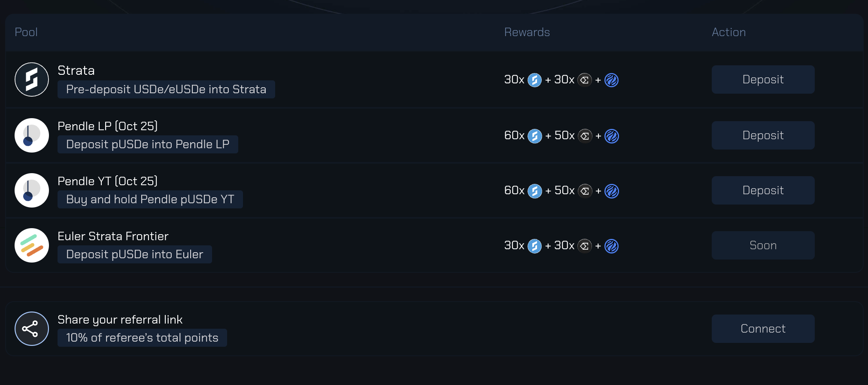This screenshot has height=385, width=868.
Task: Click the Pendle YT (Oct 25) logo icon
Action: (x=32, y=190)
